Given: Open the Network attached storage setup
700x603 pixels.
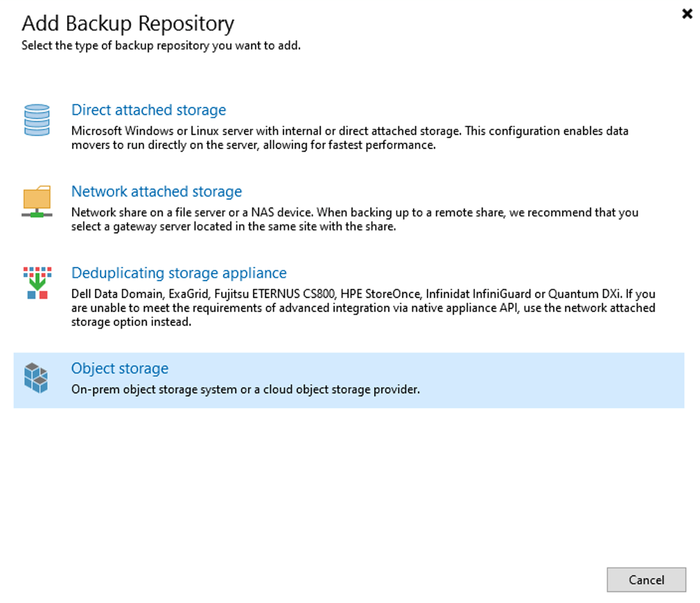Looking at the screenshot, I should coord(157,191).
